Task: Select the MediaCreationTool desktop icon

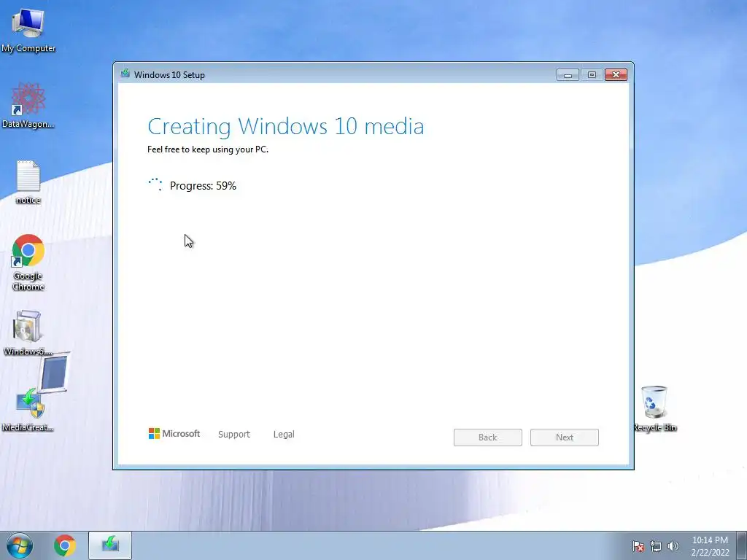Action: click(28, 408)
